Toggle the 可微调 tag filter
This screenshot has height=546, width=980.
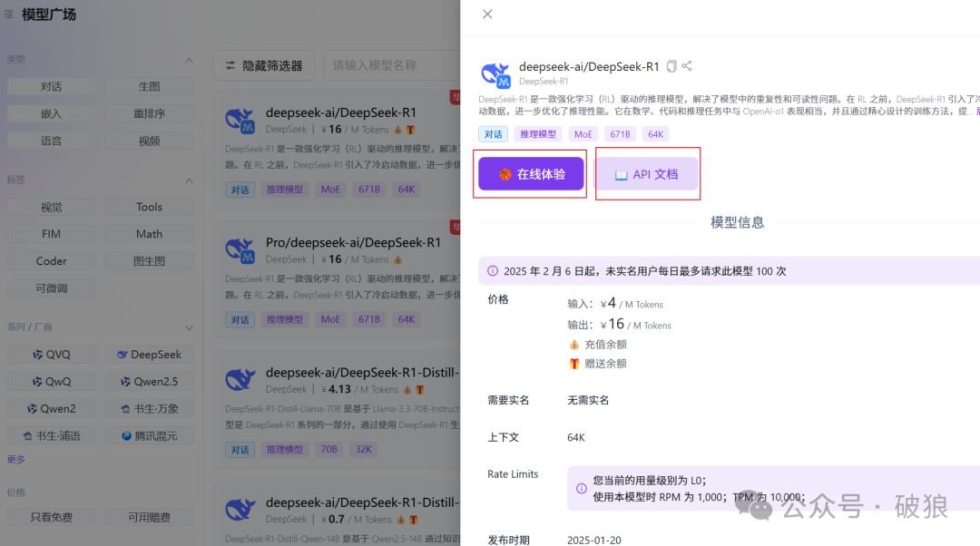(51, 288)
